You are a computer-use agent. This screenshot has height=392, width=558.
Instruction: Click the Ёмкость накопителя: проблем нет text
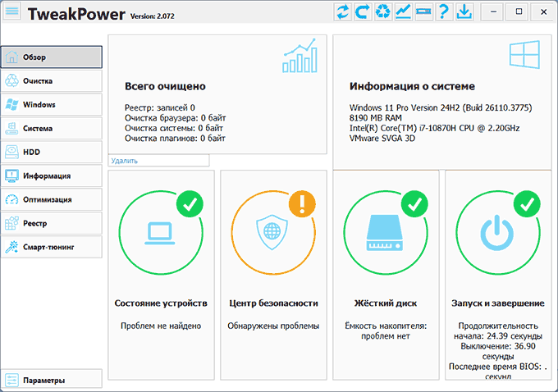click(x=386, y=330)
